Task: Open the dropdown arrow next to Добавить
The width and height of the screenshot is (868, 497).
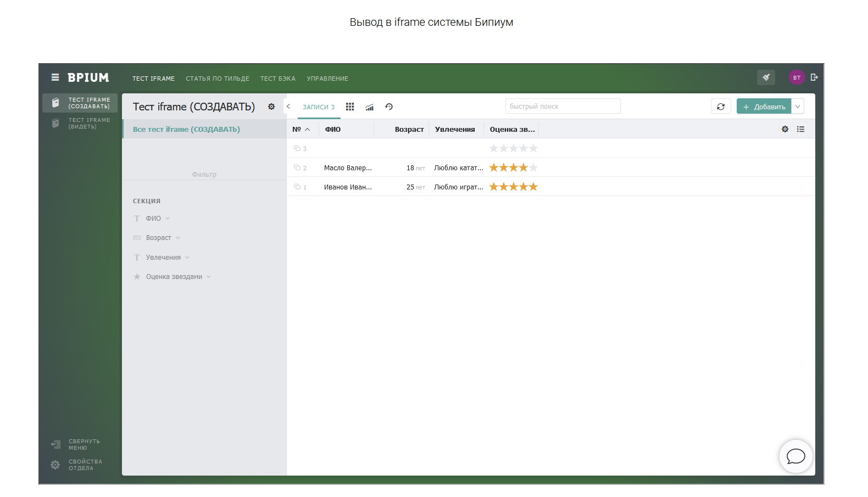Action: pos(798,107)
